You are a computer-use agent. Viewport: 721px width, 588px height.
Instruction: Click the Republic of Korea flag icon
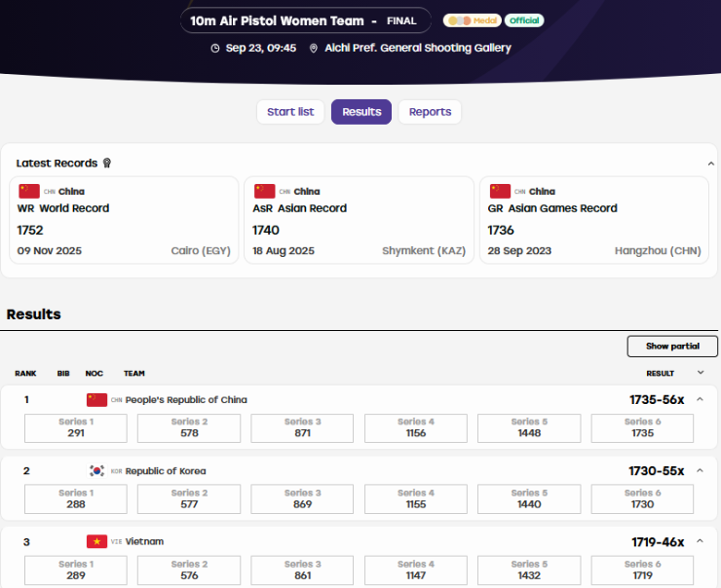[96, 471]
